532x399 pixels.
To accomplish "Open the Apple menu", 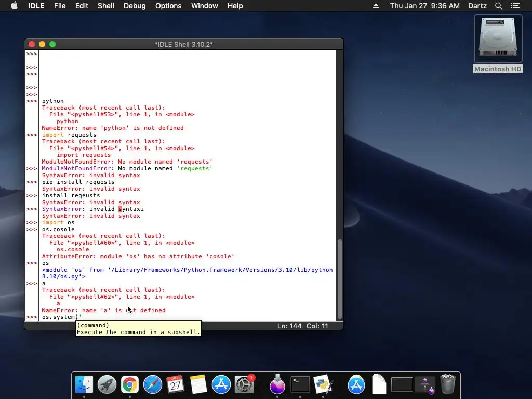I will pos(14,6).
